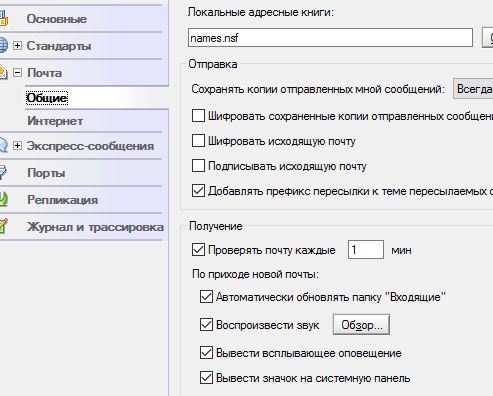
Task: Select the Интернет mail subsection
Action: (x=55, y=121)
